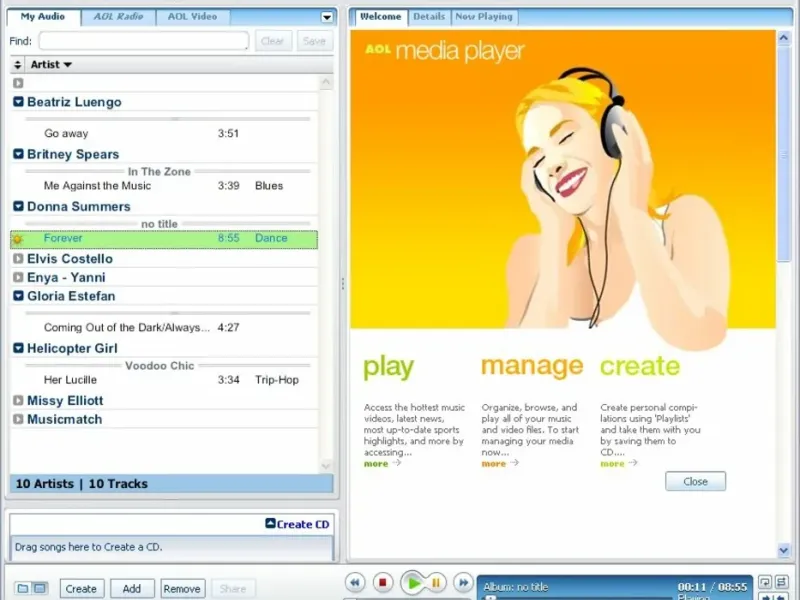Screen dimensions: 800x600
Task: Expand the Missy Elliott group
Action: [18, 401]
